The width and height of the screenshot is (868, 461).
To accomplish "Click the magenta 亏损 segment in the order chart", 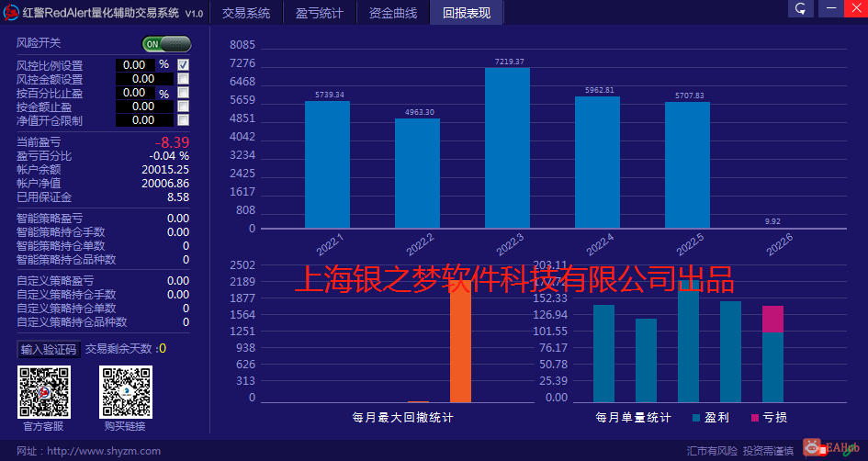I will point(772,319).
